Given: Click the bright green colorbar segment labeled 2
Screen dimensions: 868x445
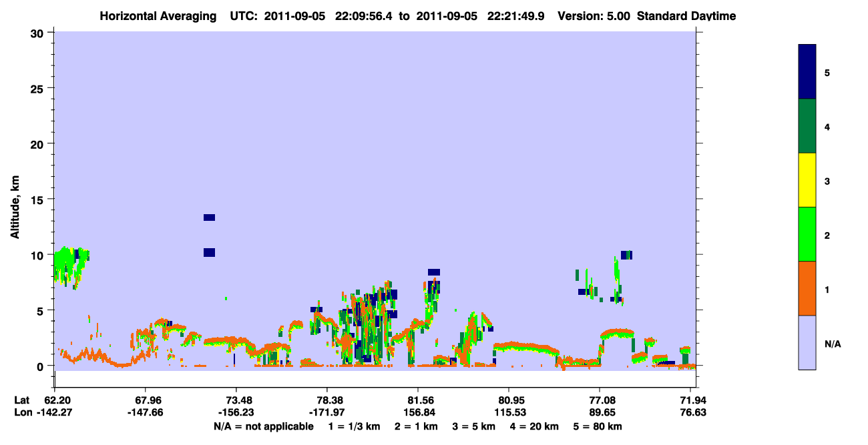Looking at the screenshot, I should tap(807, 234).
